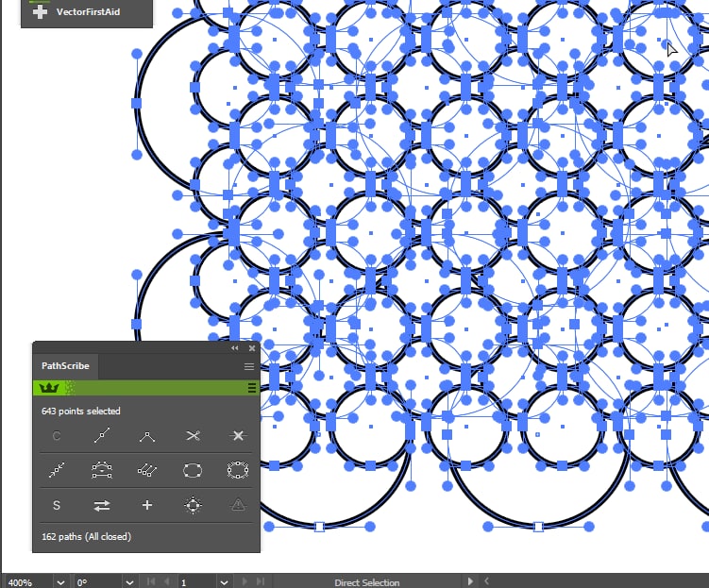Go to the next artboard button
Image resolution: width=709 pixels, height=588 pixels.
245,581
